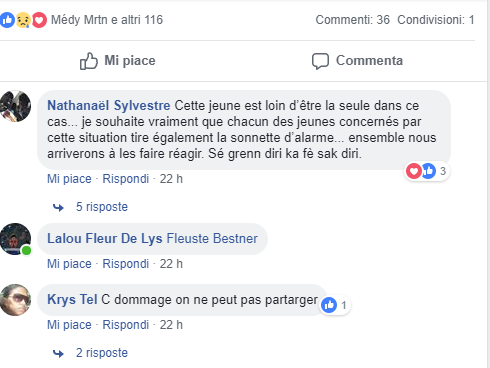
Task: Click the speech bubble Commenta icon
Action: (320, 61)
